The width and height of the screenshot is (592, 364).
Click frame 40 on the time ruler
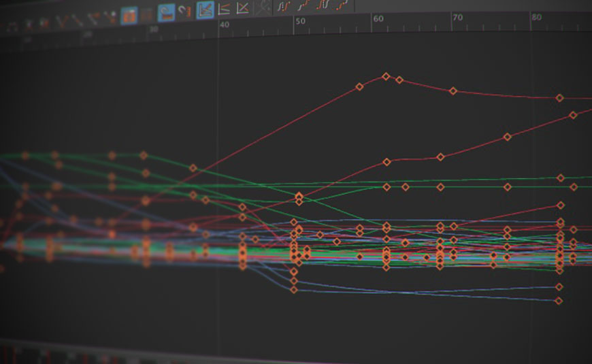coord(225,25)
